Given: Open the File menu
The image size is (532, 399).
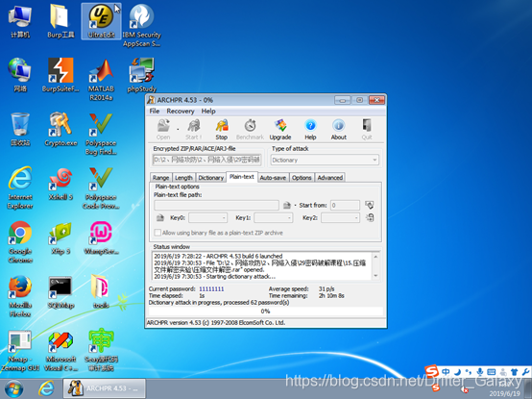Looking at the screenshot, I should click(x=155, y=111).
